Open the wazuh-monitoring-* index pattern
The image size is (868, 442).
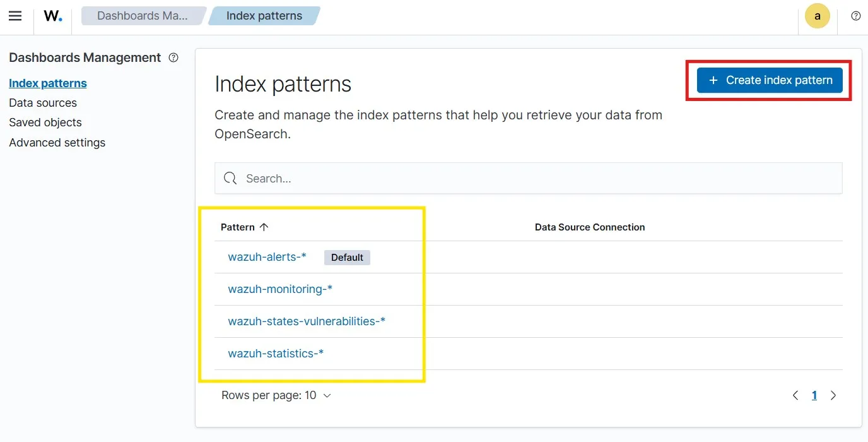click(280, 289)
